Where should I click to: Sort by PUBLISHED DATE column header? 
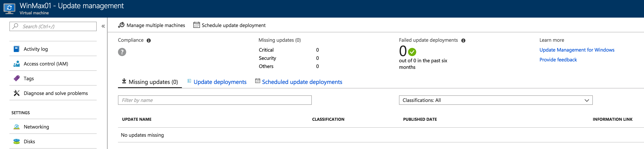(420, 119)
